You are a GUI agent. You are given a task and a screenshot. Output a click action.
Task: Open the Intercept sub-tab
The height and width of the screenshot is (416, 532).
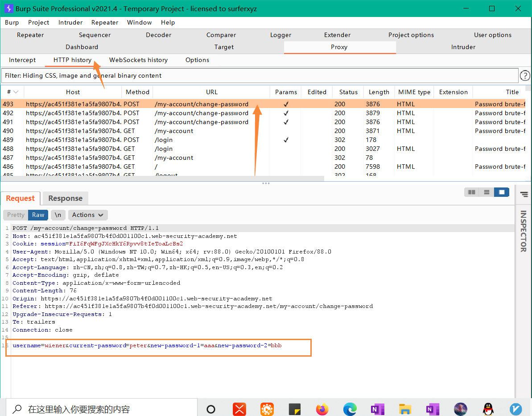coord(22,60)
